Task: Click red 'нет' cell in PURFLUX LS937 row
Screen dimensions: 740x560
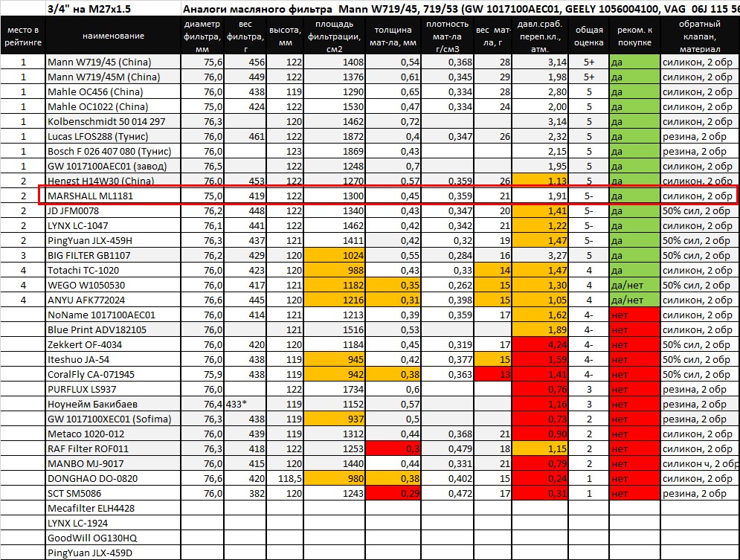Action: [634, 389]
